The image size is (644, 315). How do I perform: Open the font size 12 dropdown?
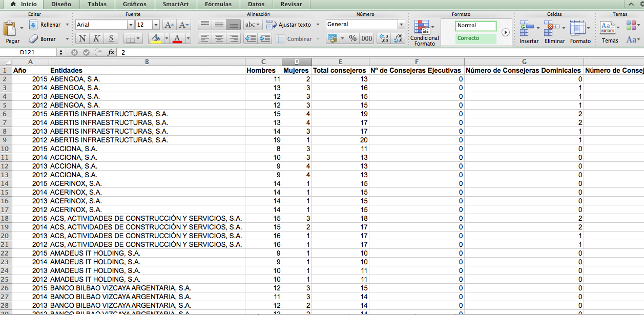156,25
